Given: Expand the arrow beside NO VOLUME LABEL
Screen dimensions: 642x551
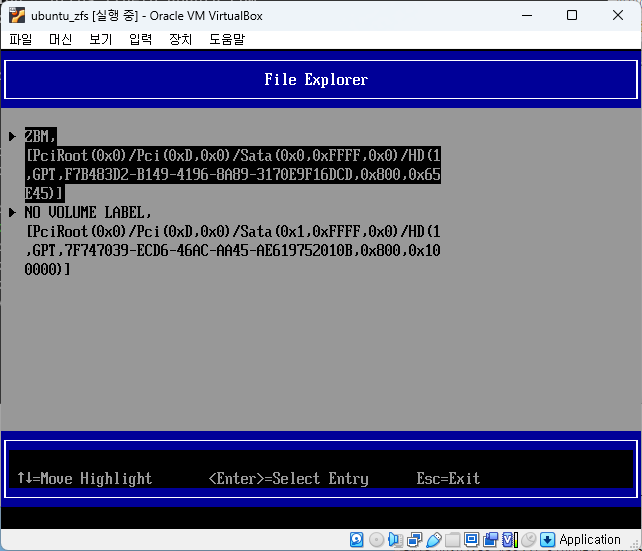Looking at the screenshot, I should (12, 212).
